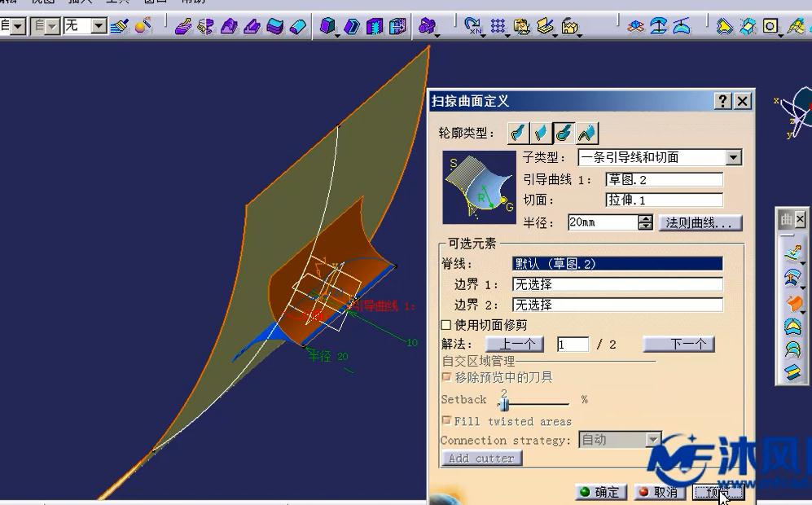Select the line profile type icon
812x505 pixels.
click(x=539, y=133)
